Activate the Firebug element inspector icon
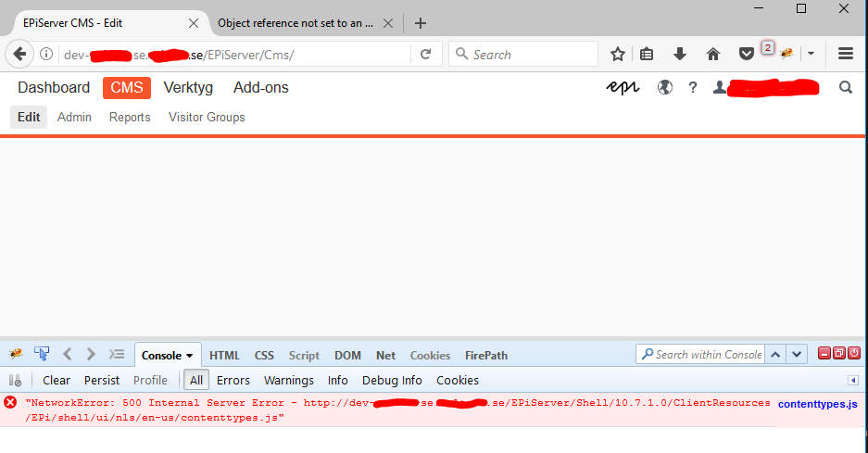This screenshot has height=453, width=868. [x=42, y=354]
